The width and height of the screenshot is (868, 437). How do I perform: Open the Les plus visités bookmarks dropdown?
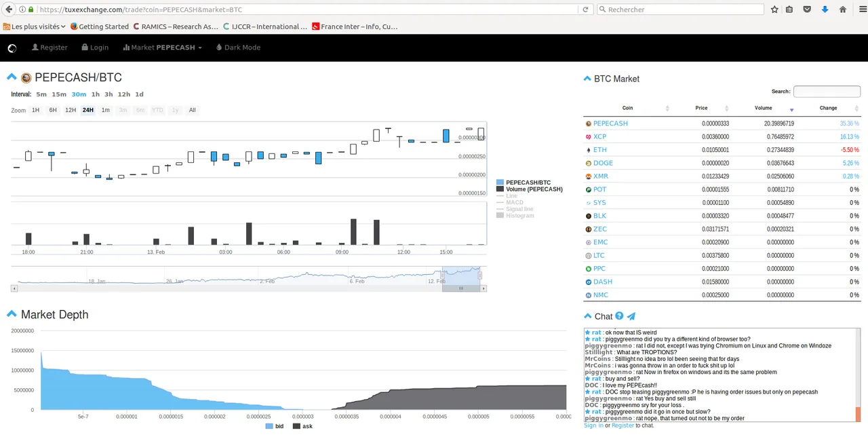(34, 26)
